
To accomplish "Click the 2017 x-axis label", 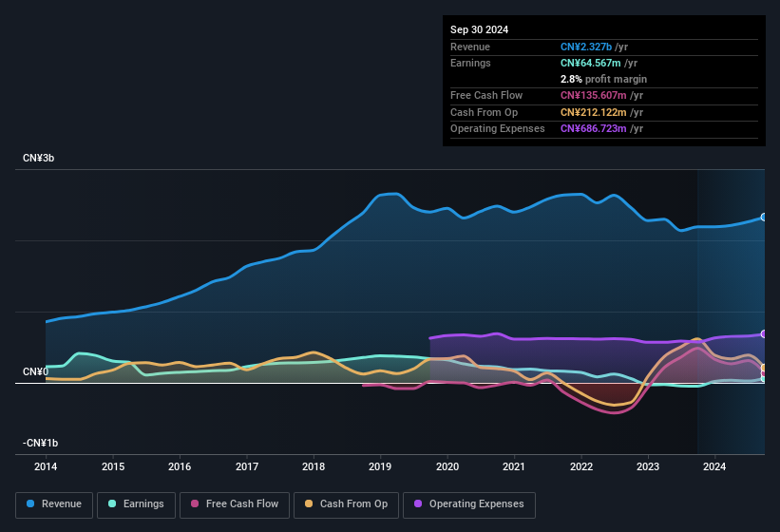I will point(247,466).
